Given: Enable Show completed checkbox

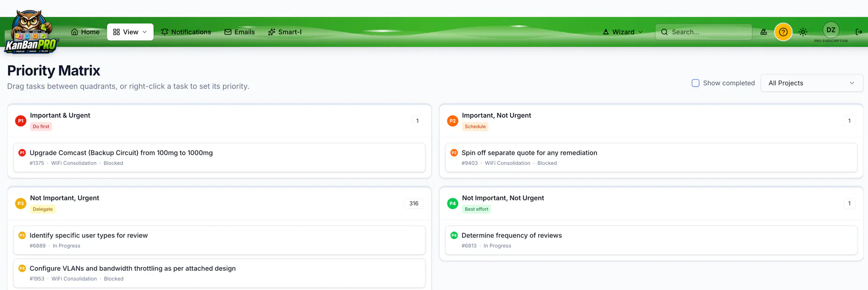Looking at the screenshot, I should pos(696,83).
